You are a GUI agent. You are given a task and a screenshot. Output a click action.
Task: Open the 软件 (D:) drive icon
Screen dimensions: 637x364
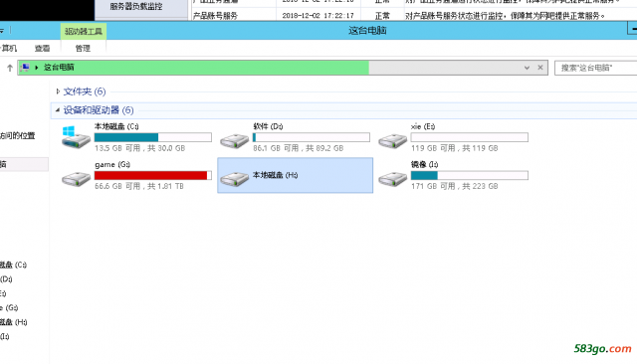pyautogui.click(x=235, y=141)
